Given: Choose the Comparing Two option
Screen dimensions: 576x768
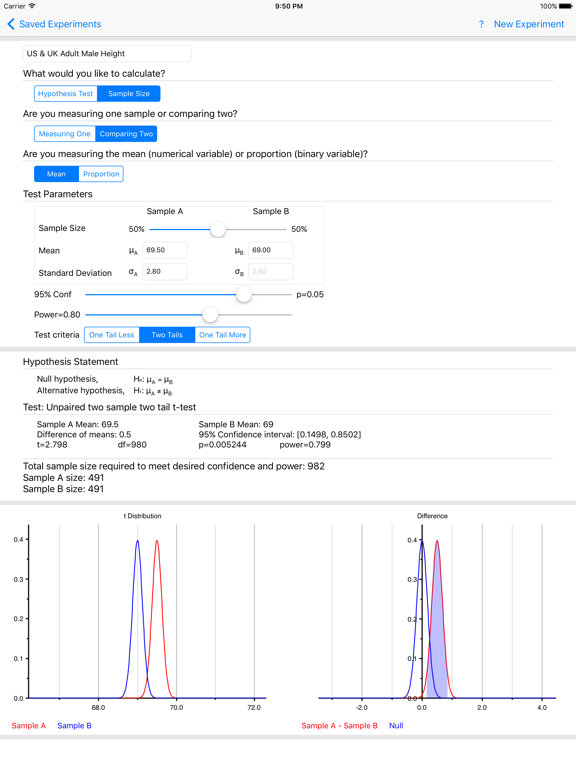Looking at the screenshot, I should coord(126,134).
